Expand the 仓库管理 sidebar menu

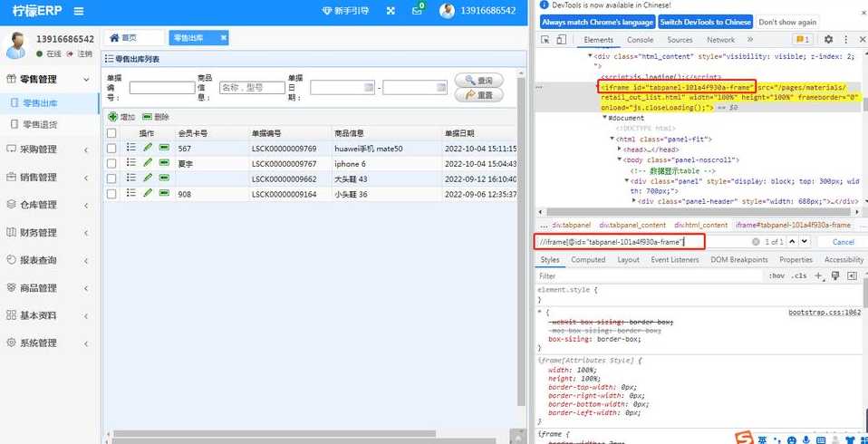click(50, 205)
